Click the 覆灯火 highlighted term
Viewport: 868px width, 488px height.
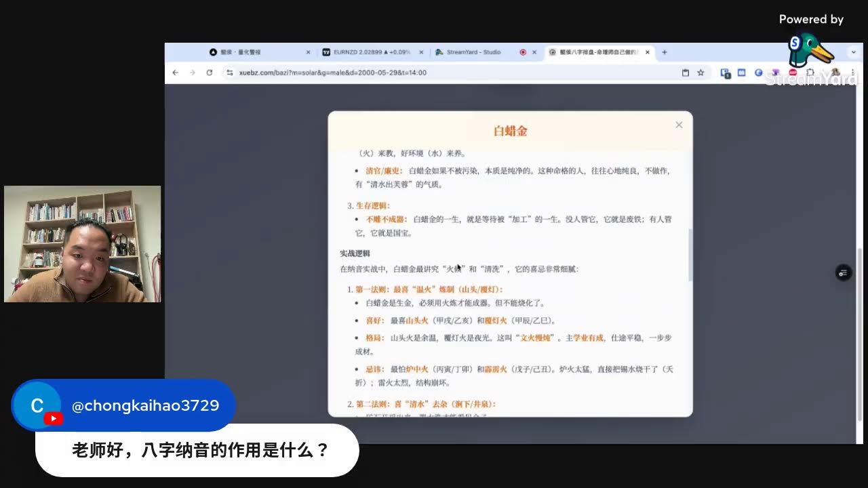(496, 321)
